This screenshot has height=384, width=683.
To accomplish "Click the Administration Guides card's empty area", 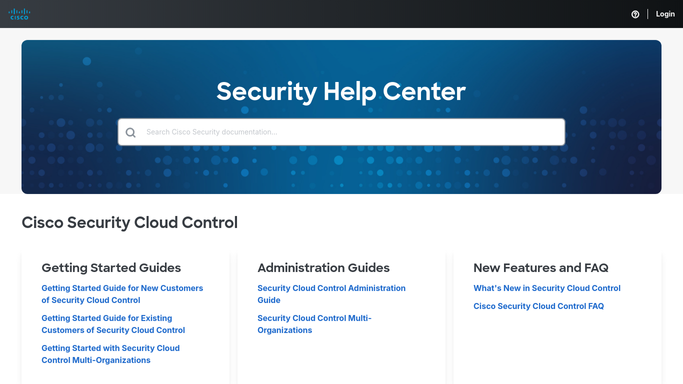I will (341, 359).
